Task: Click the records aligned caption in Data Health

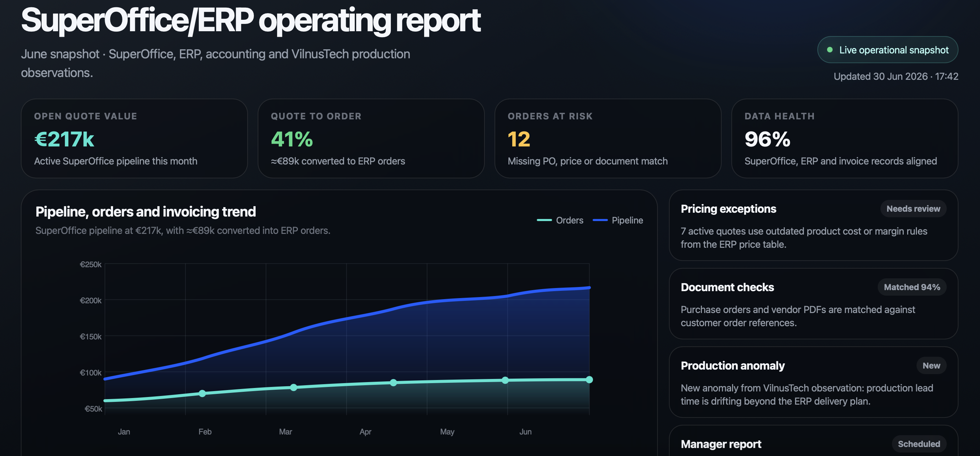Action: [840, 161]
